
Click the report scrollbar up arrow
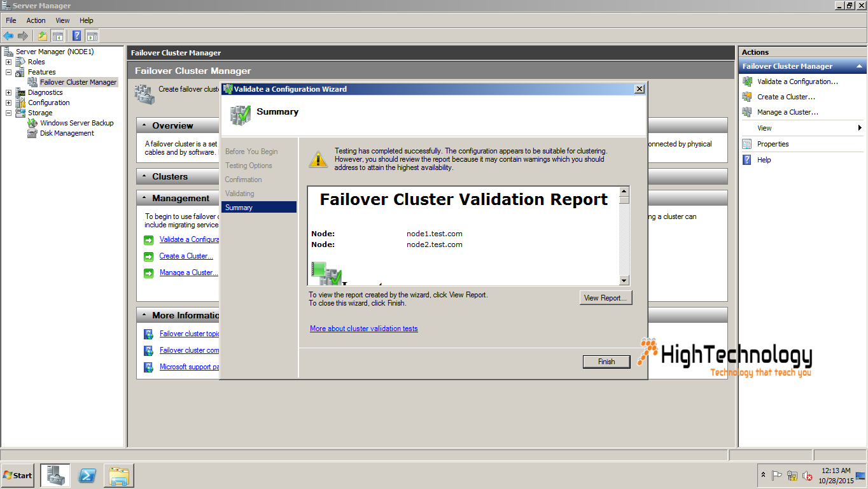click(624, 191)
